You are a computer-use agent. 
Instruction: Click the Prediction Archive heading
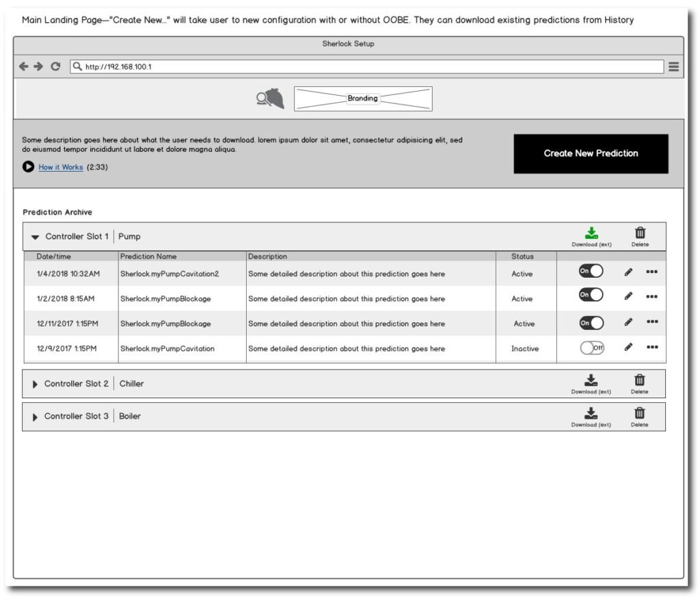click(57, 212)
